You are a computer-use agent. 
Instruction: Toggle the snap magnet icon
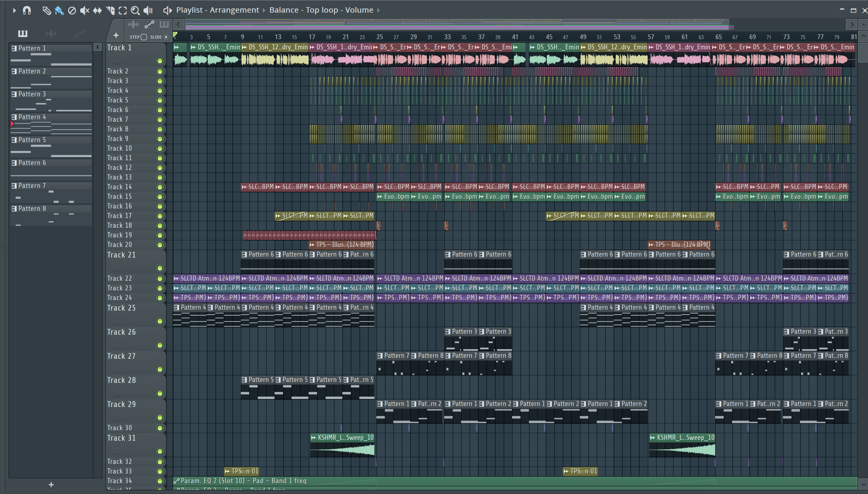27,11
